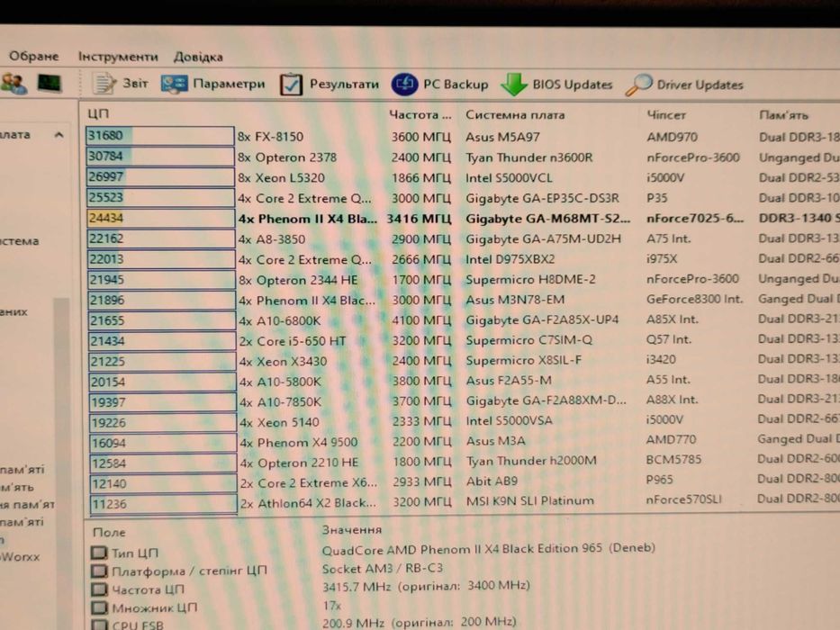Click the Значення column header
This screenshot has height=630, width=840.
click(351, 530)
